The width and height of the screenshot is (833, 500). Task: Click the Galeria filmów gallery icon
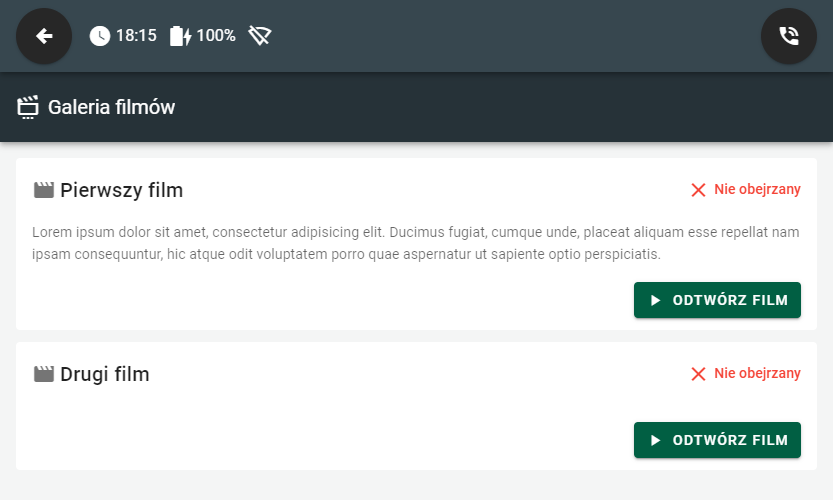28,107
